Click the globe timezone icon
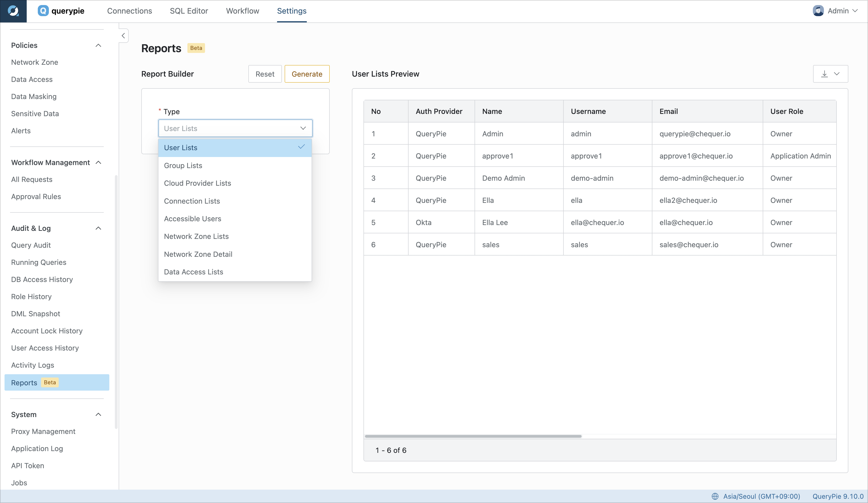 point(715,496)
